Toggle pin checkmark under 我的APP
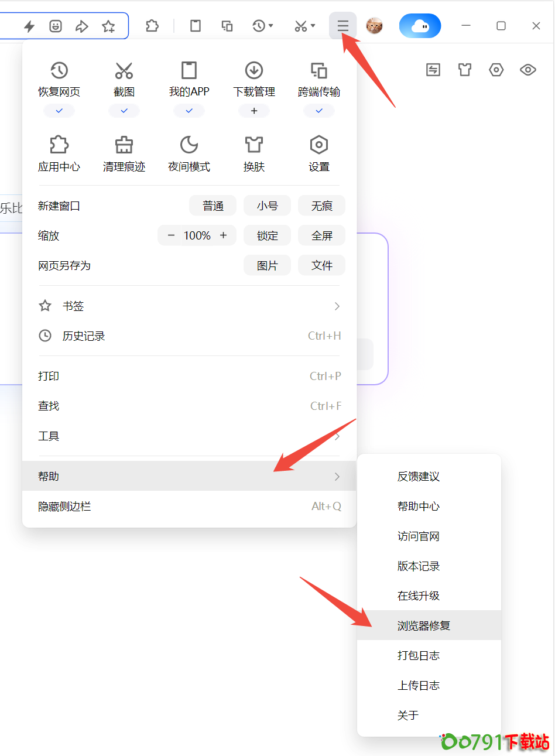 pos(189,111)
